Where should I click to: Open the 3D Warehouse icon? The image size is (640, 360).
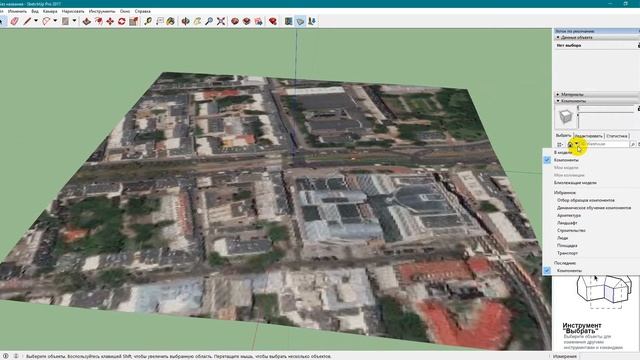(235, 21)
